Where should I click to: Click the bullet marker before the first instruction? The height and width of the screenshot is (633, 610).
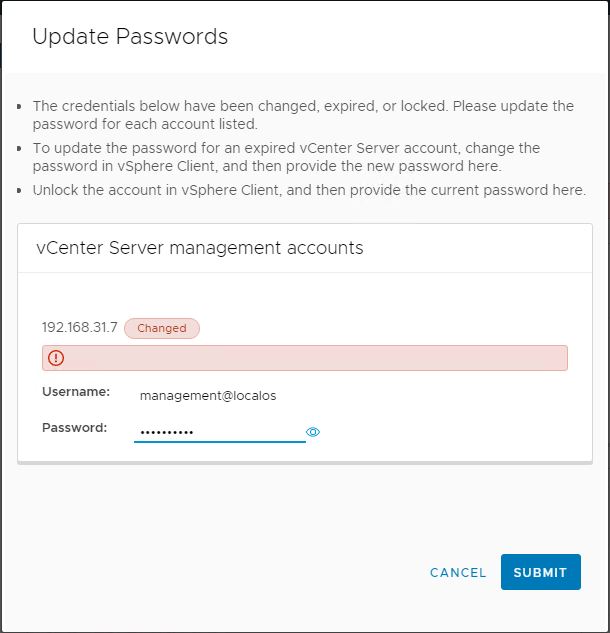click(21, 106)
